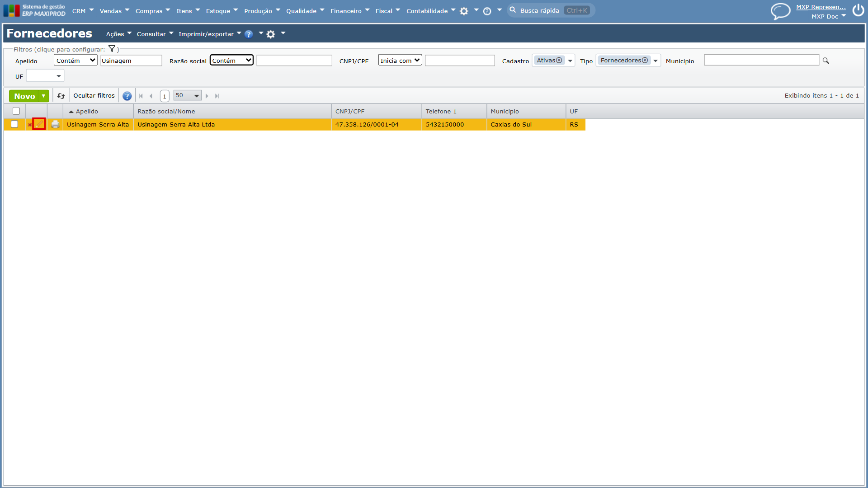
Task: Remove the Ativas filter tag
Action: 559,60
